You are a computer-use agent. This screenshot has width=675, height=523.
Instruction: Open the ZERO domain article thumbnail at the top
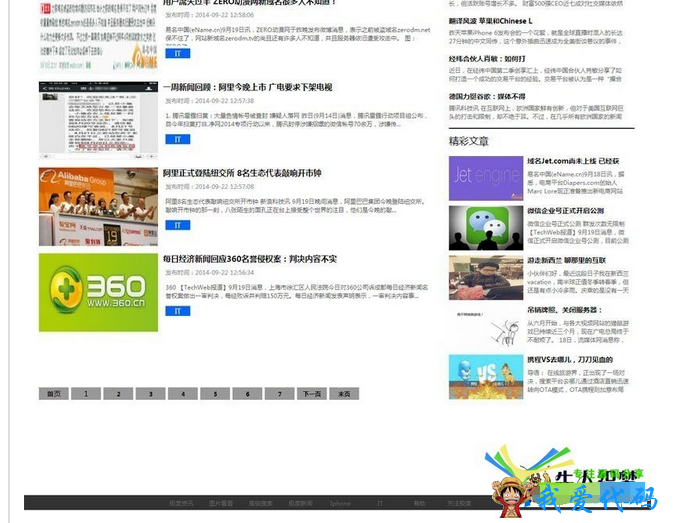pyautogui.click(x=98, y=36)
